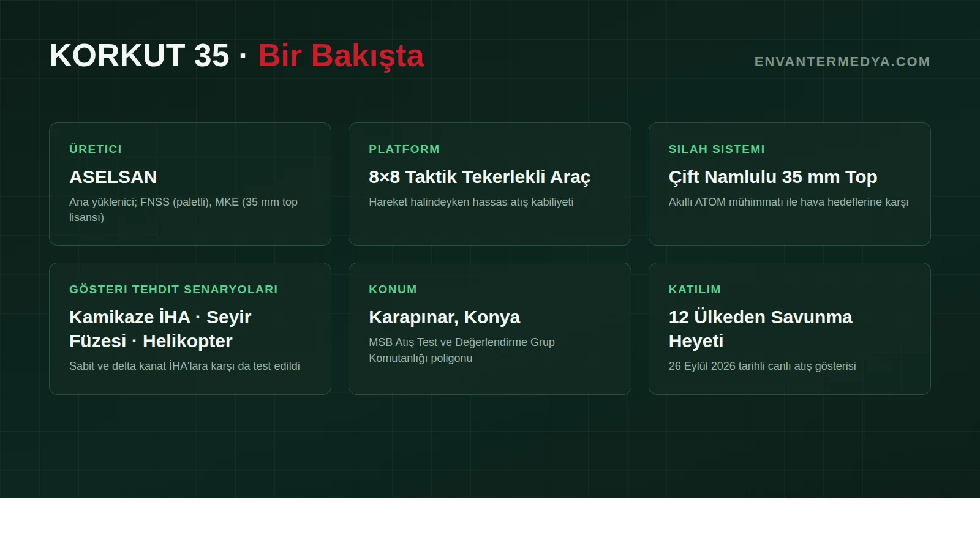Screen dimensions: 980x551
Task: Select the SILAH SISTEMI card label
Action: [717, 149]
